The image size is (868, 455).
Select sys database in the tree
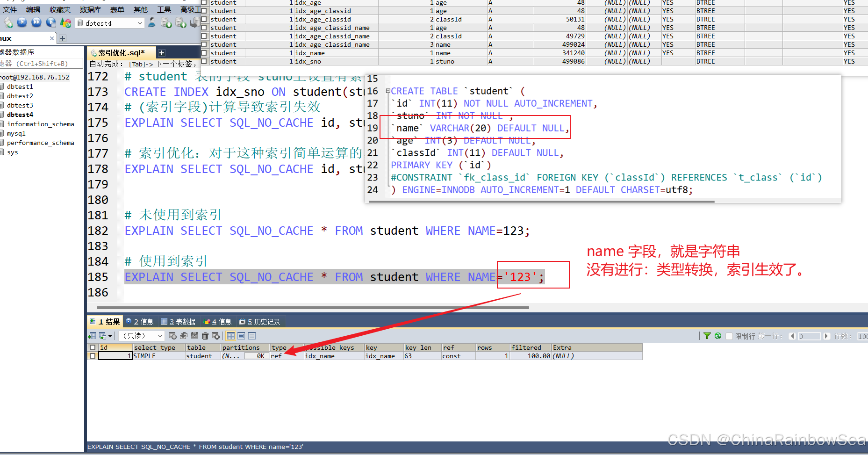click(x=12, y=152)
